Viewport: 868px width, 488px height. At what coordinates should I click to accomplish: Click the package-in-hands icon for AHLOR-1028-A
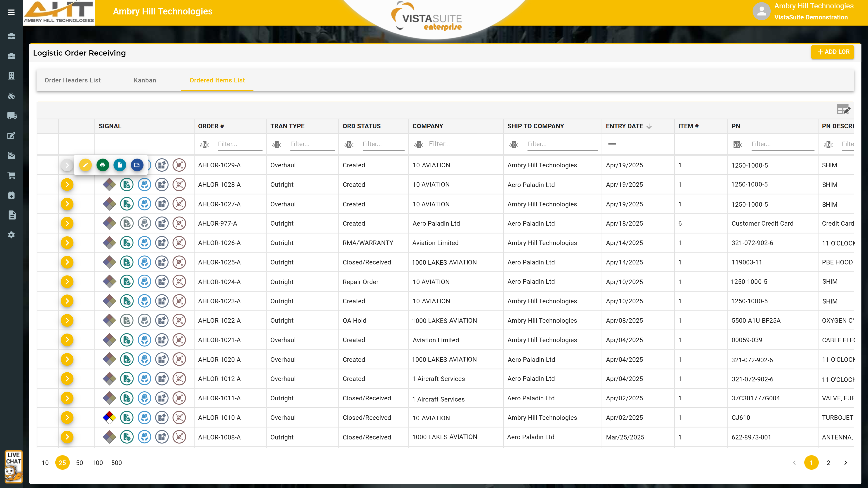pyautogui.click(x=144, y=184)
